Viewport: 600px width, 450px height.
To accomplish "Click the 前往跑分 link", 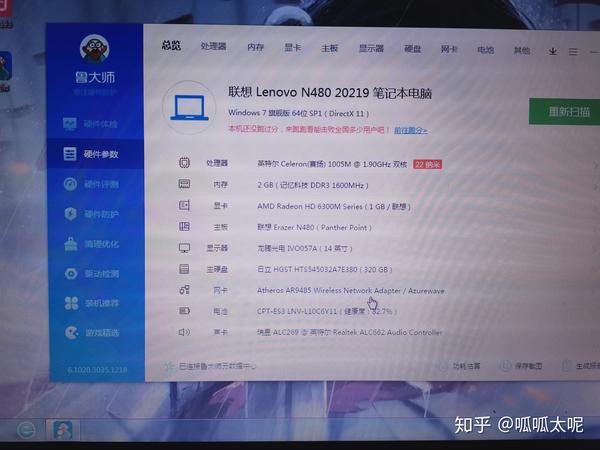I will 411,130.
